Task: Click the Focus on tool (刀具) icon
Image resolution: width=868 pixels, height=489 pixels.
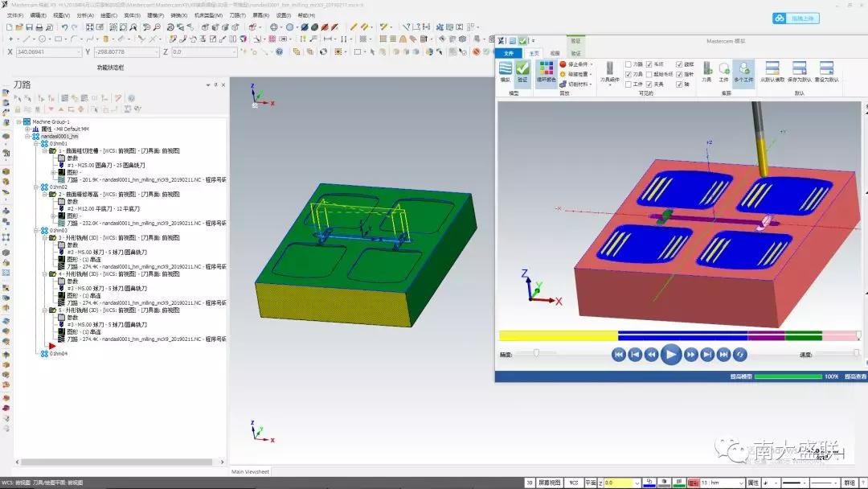Action: (707, 72)
